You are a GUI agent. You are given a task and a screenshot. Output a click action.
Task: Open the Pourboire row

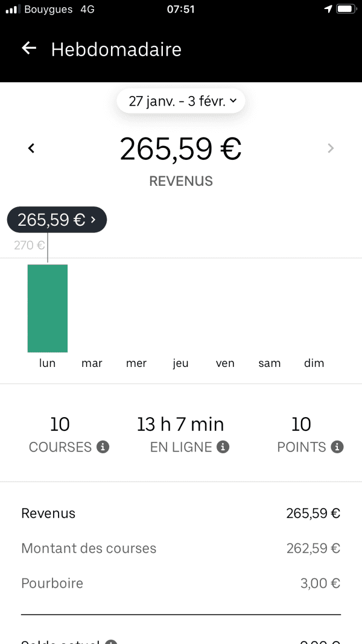(181, 583)
